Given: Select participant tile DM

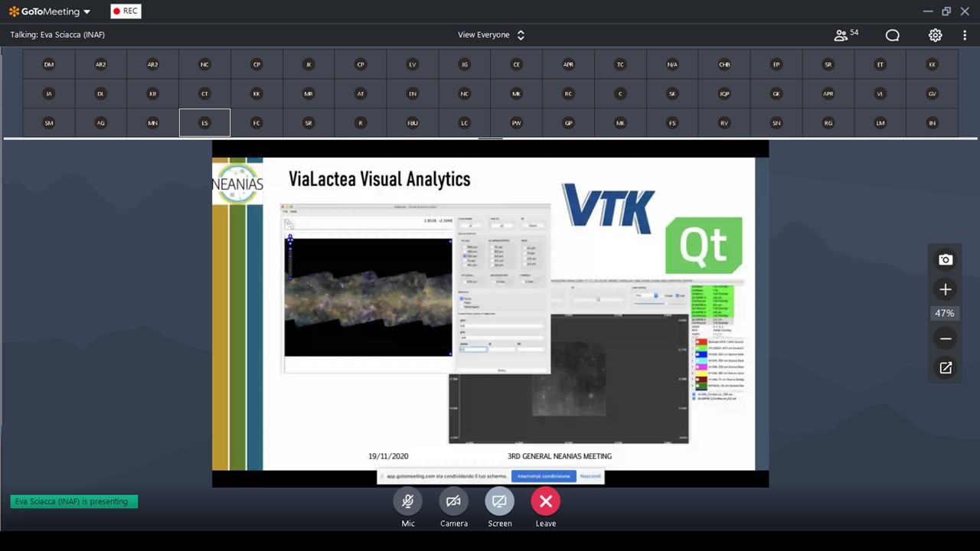Looking at the screenshot, I should (x=49, y=65).
